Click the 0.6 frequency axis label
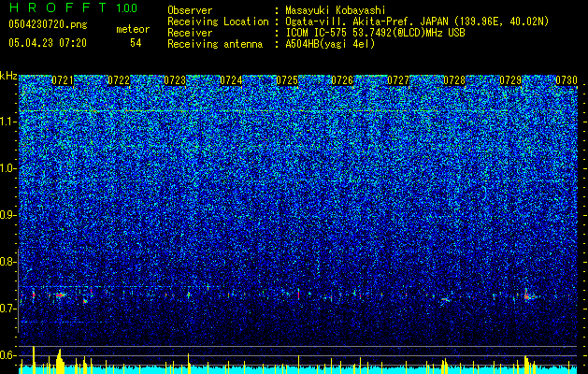The width and height of the screenshot is (588, 374). pyautogui.click(x=7, y=355)
